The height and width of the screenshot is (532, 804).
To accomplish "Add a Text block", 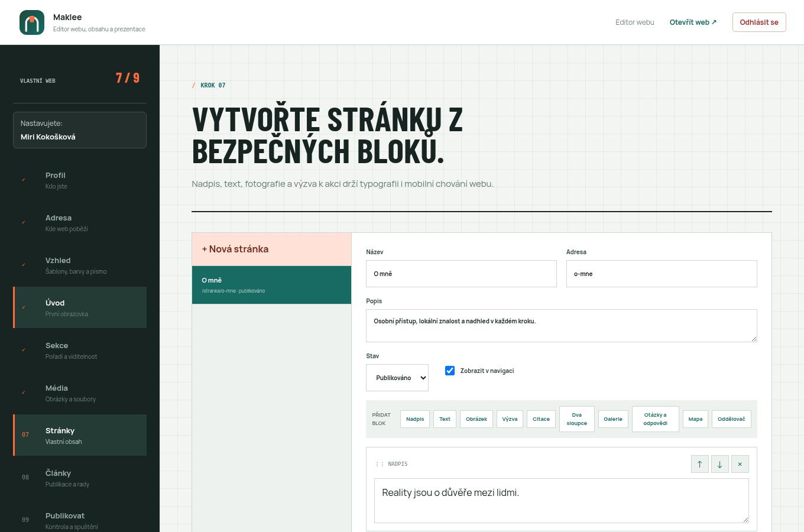I will (445, 419).
